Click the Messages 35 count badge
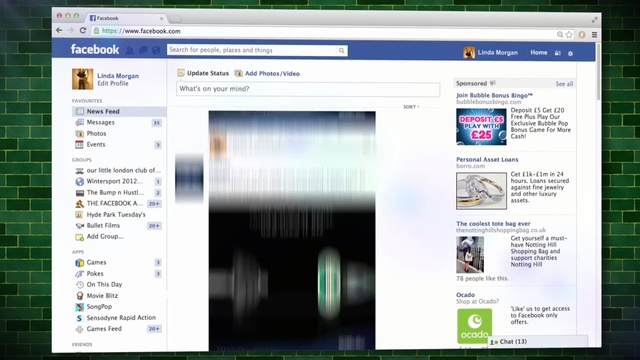The image size is (640, 360). point(156,123)
